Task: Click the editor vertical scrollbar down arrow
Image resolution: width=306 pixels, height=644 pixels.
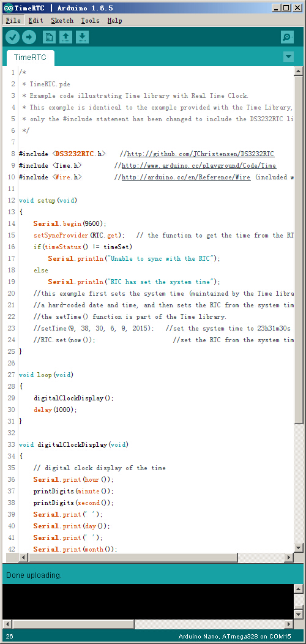Action: (x=299, y=548)
